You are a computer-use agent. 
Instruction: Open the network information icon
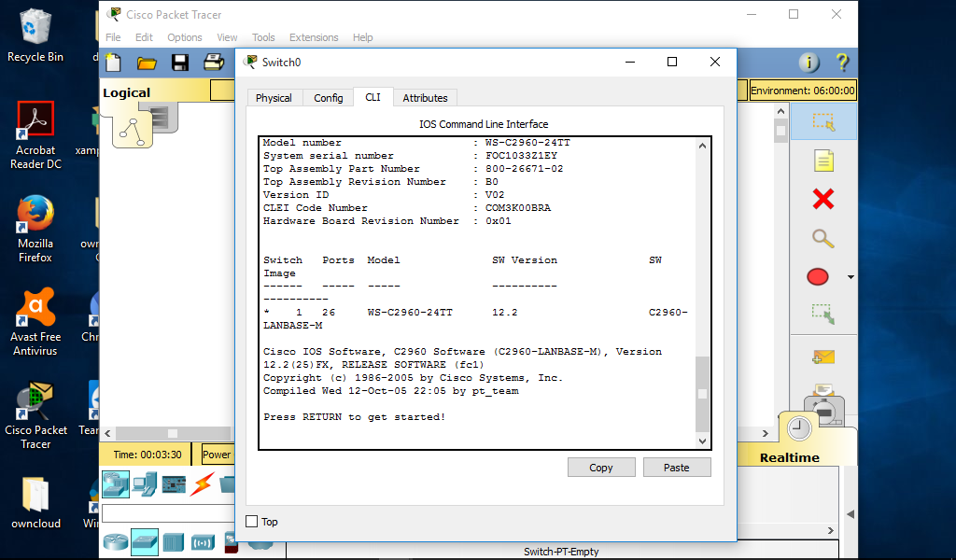point(808,63)
